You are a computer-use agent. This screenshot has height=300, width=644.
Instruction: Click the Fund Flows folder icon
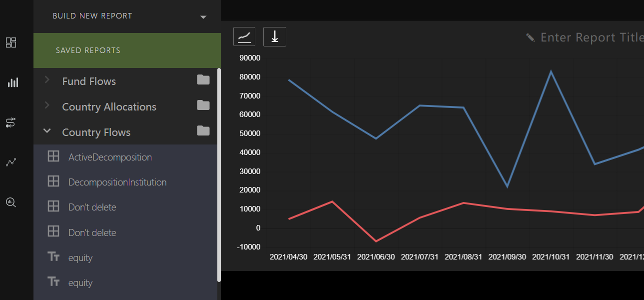pos(203,79)
